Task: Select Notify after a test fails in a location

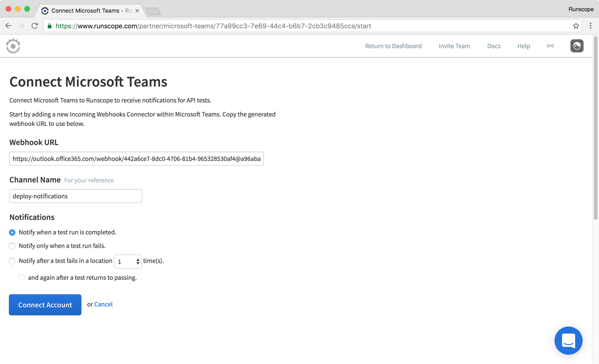Action: [x=12, y=261]
